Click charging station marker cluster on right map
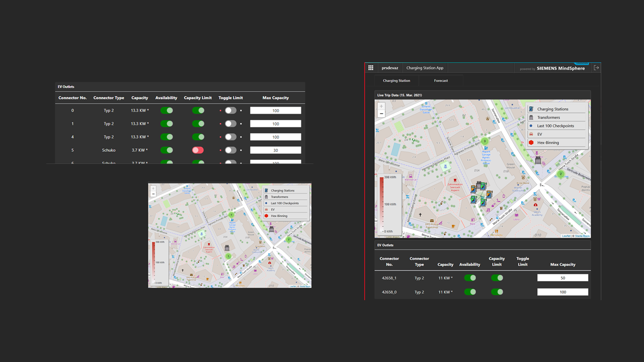This screenshot has height=362, width=644. (480, 193)
